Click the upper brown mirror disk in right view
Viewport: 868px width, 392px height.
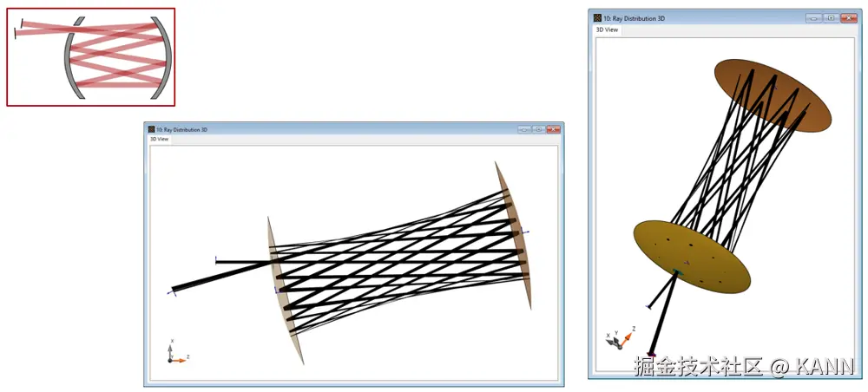773,95
